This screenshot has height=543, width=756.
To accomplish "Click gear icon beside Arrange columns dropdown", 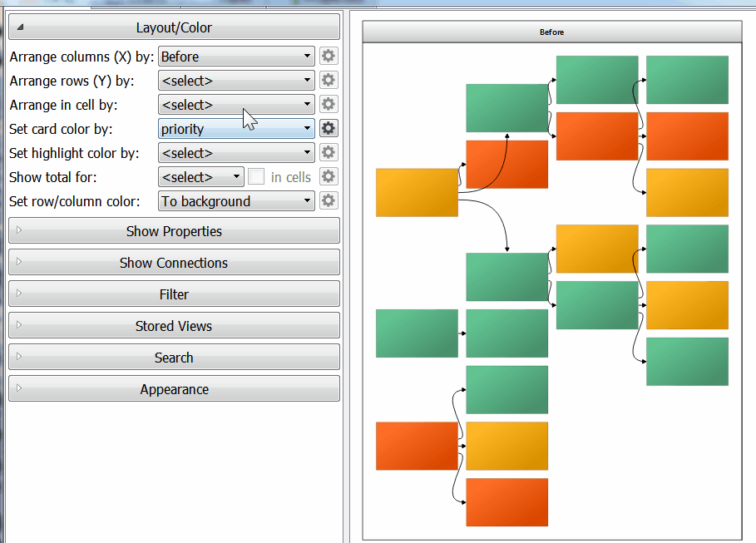I will [329, 57].
